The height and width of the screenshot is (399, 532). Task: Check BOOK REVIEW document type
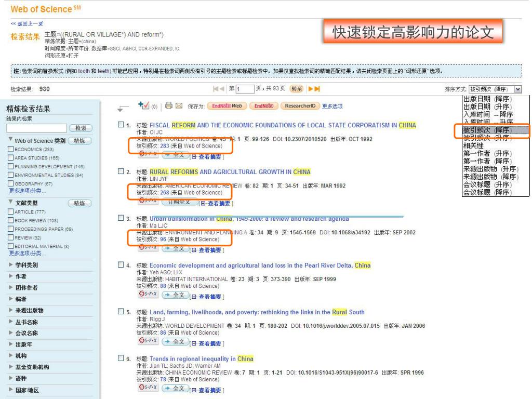pyautogui.click(x=10, y=220)
